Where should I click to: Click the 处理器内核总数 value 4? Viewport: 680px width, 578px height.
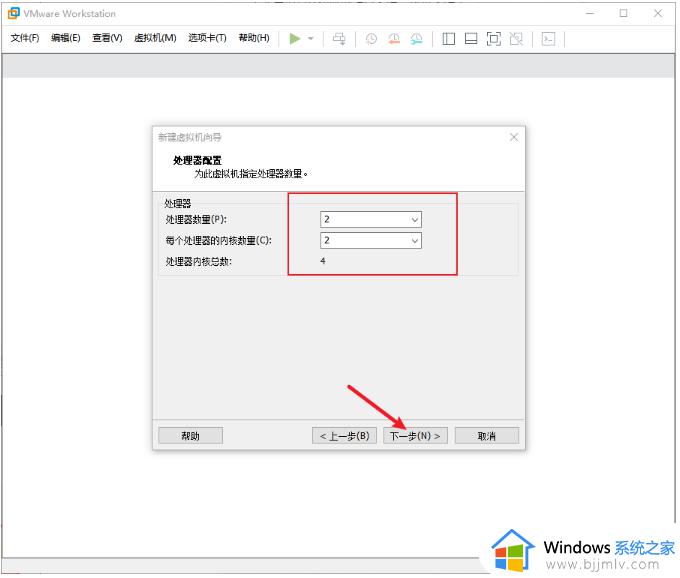tap(323, 261)
